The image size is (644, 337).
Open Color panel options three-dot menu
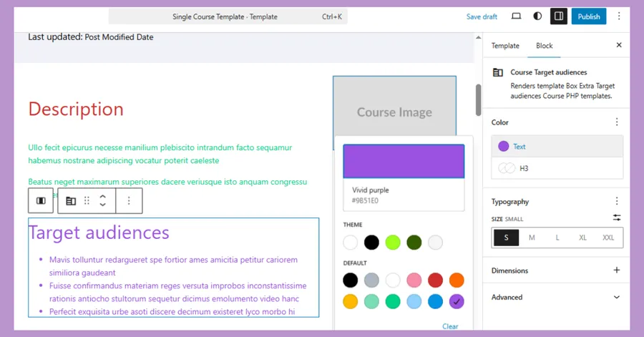point(617,122)
